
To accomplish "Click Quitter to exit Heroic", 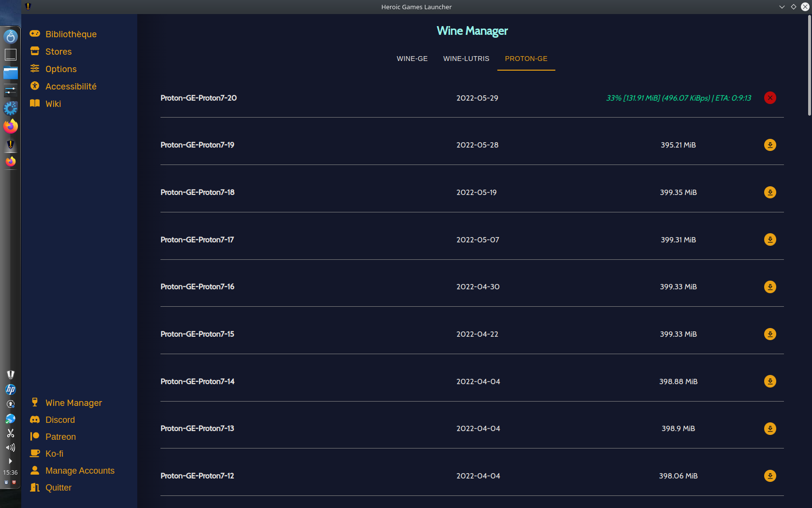I will 58,488.
